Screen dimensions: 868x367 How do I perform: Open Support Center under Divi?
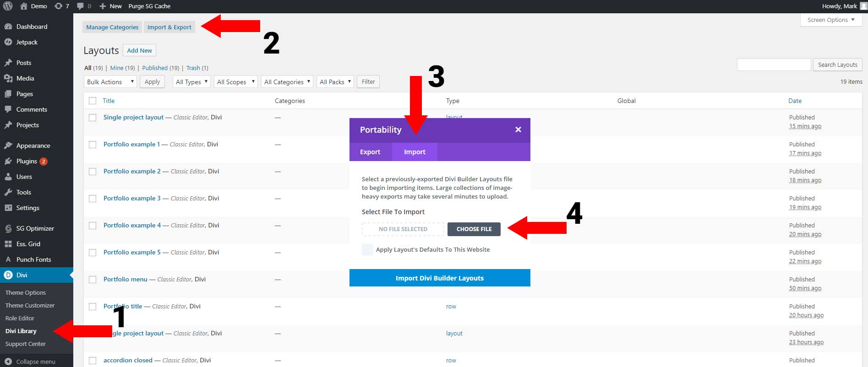point(26,344)
